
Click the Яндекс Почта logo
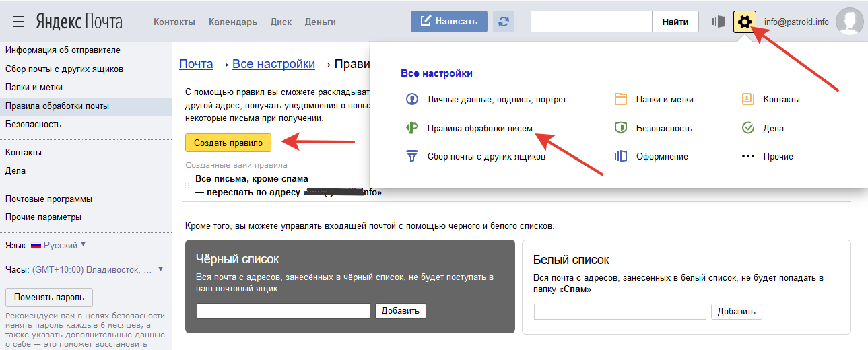[79, 22]
